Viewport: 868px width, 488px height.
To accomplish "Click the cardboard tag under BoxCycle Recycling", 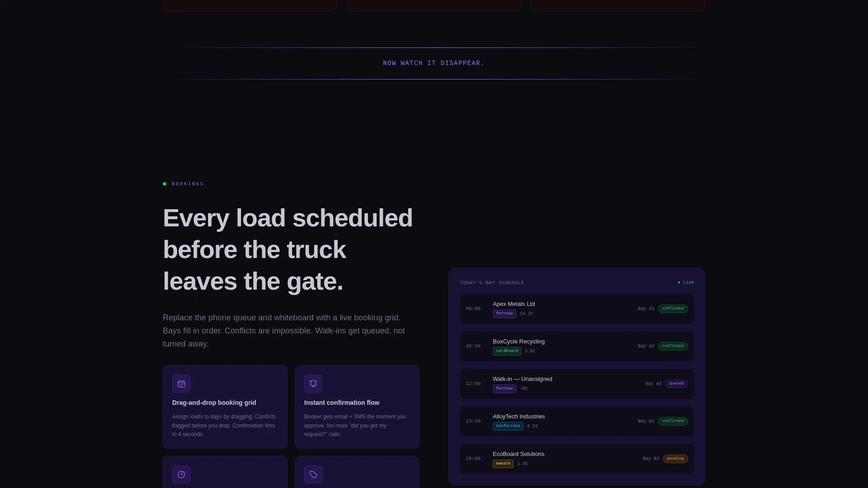I will [507, 351].
